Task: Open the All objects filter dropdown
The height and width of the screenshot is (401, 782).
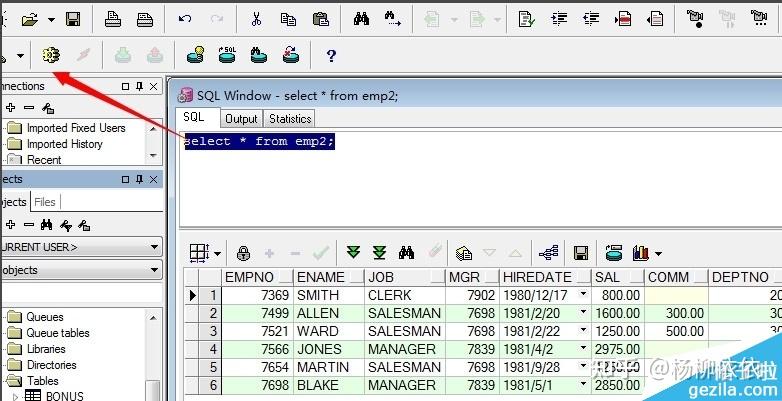Action: click(154, 270)
